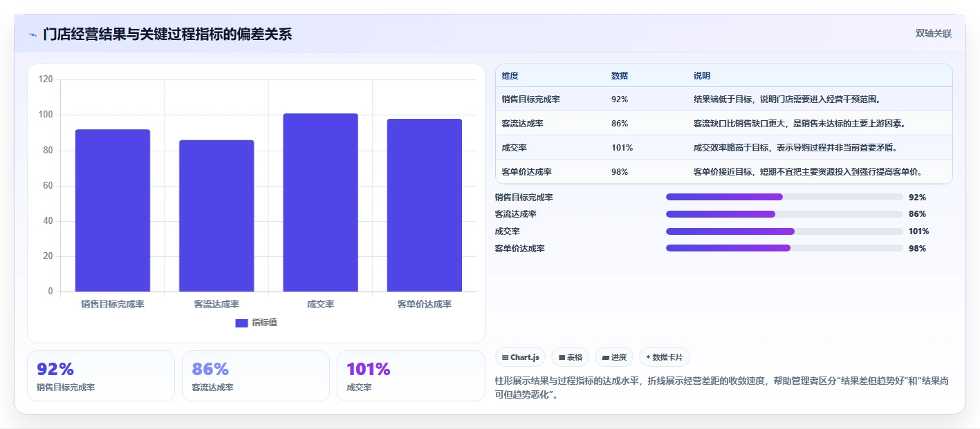
Task: Open the 86% 客流达成率 data card
Action: pos(256,376)
